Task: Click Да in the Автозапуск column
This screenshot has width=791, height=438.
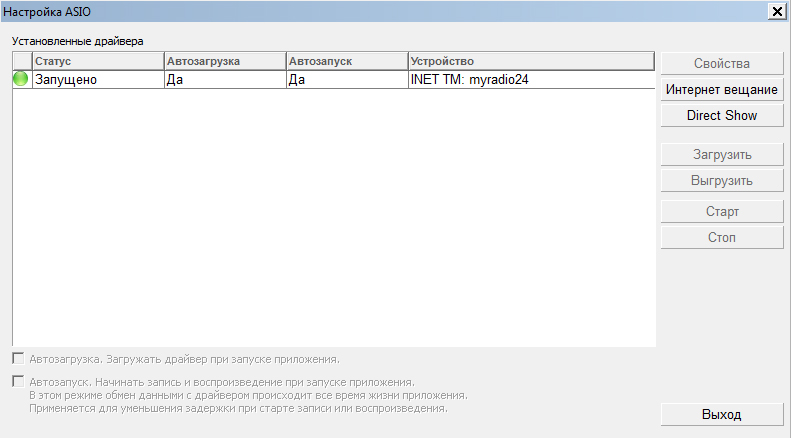Action: click(x=296, y=80)
